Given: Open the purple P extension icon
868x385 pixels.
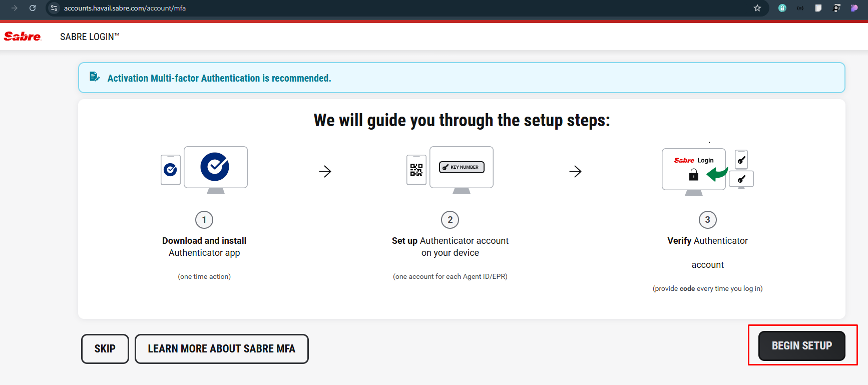Looking at the screenshot, I should [x=854, y=8].
